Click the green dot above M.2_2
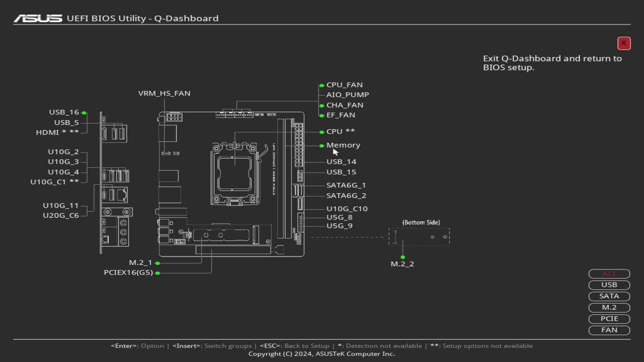The width and height of the screenshot is (644, 362). tap(403, 257)
